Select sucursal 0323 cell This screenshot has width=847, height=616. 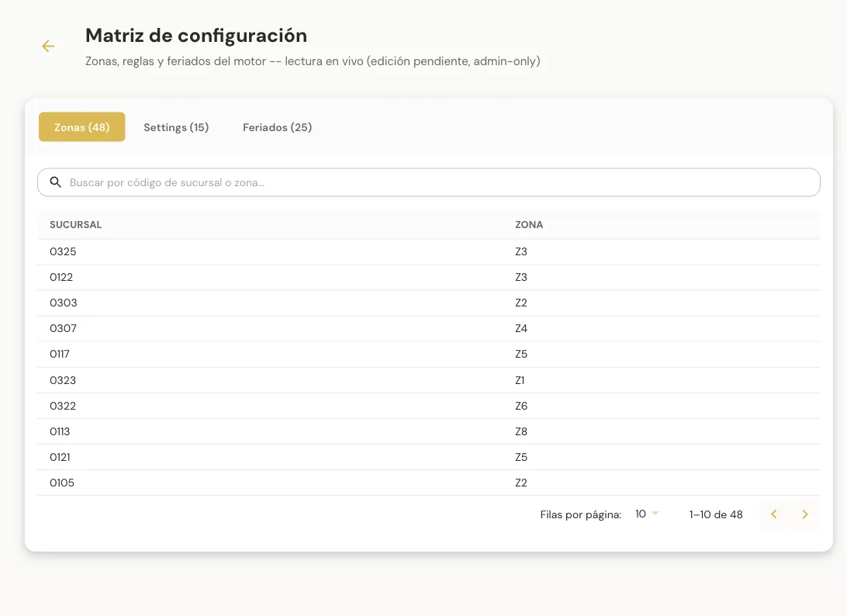[x=63, y=380]
